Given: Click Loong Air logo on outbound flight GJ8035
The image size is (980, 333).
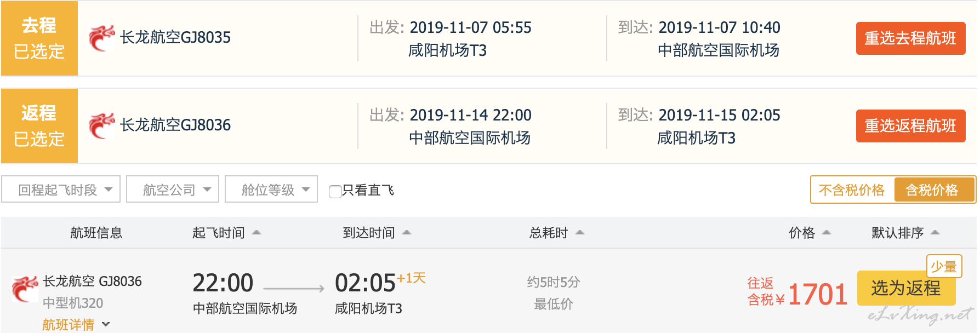Looking at the screenshot, I should click(x=101, y=38).
